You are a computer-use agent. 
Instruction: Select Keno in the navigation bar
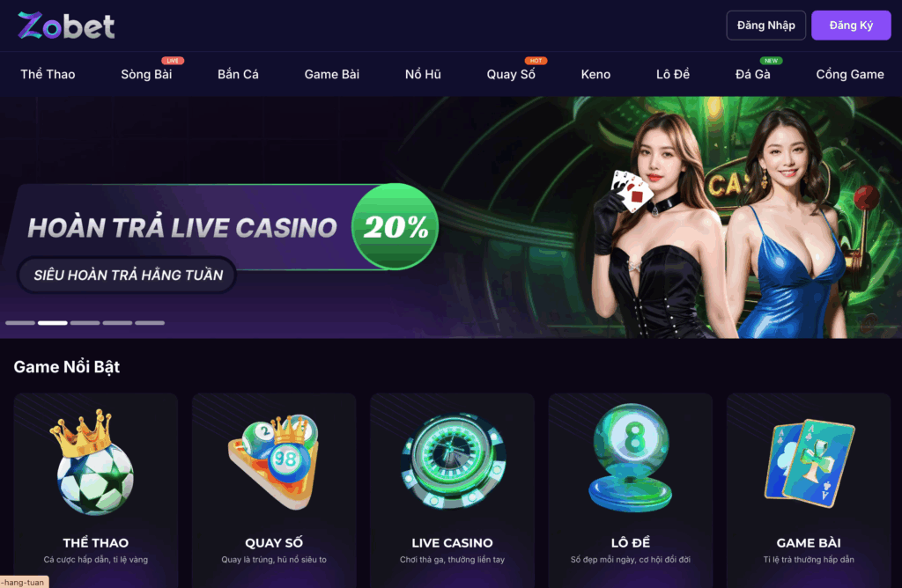[x=595, y=74]
